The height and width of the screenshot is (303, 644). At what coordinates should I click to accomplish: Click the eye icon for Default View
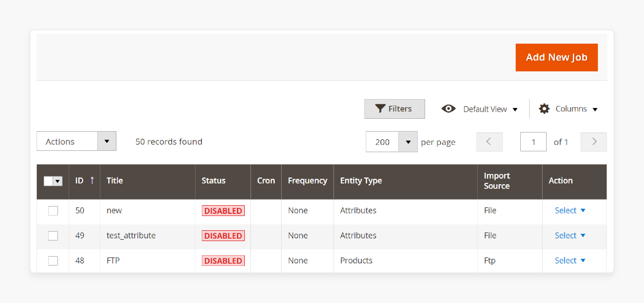[x=448, y=109]
